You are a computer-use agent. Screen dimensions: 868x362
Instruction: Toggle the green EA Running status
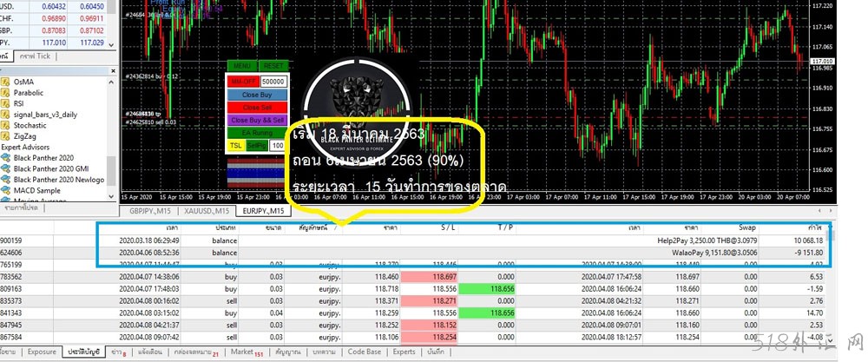click(257, 132)
